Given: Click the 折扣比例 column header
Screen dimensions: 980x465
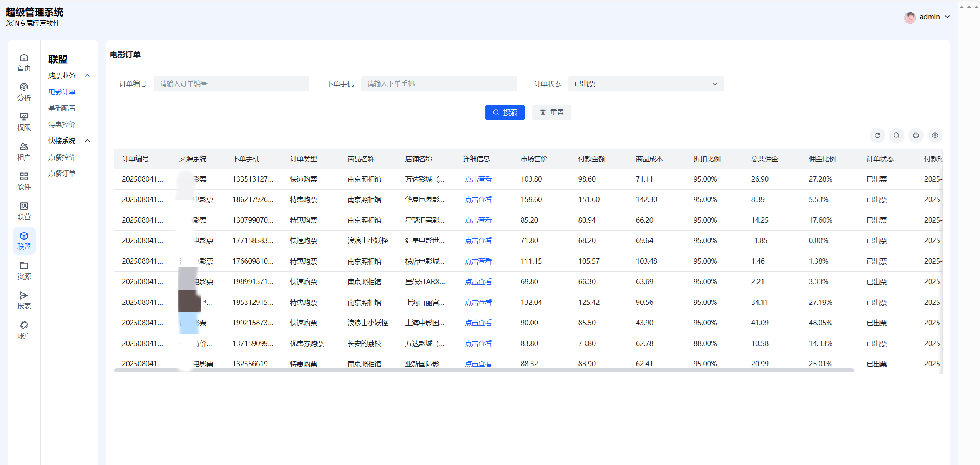Looking at the screenshot, I should coord(707,159).
